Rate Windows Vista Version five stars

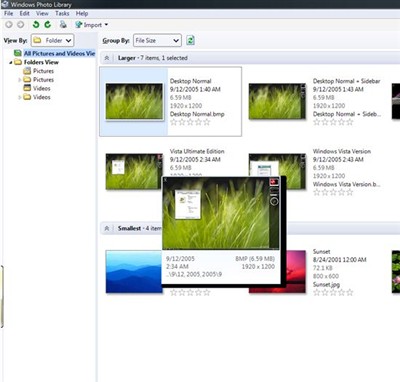coord(350,192)
